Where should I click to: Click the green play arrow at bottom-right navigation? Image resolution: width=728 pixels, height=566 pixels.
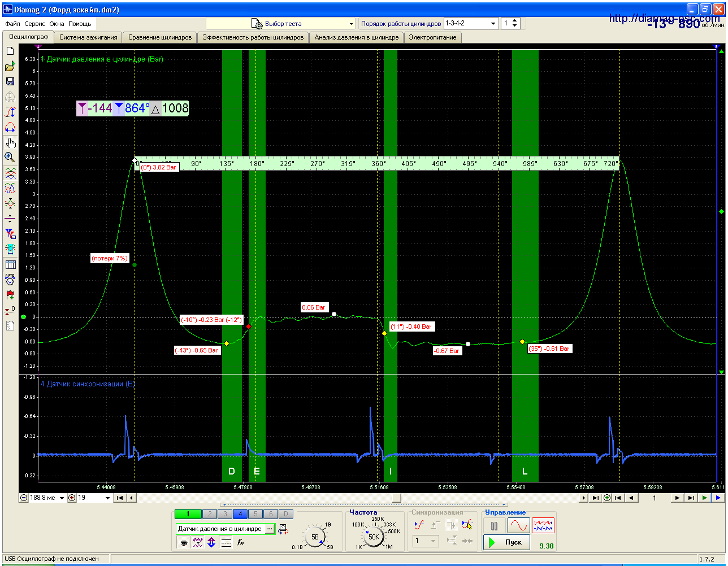pyautogui.click(x=704, y=498)
